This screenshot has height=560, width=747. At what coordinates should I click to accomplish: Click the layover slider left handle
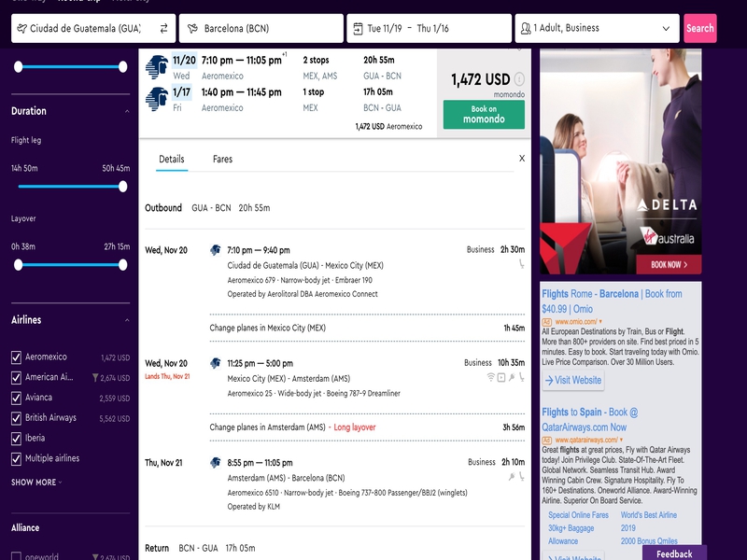pyautogui.click(x=18, y=265)
